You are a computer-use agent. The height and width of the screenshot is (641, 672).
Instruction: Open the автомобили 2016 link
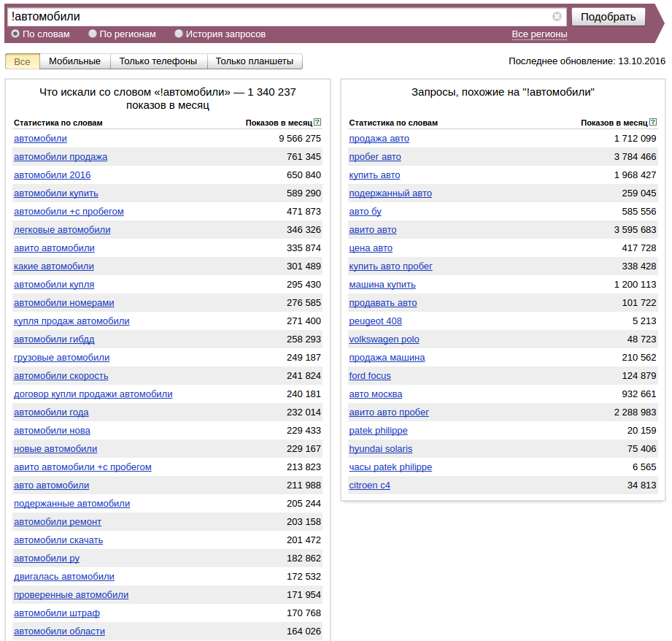53,175
